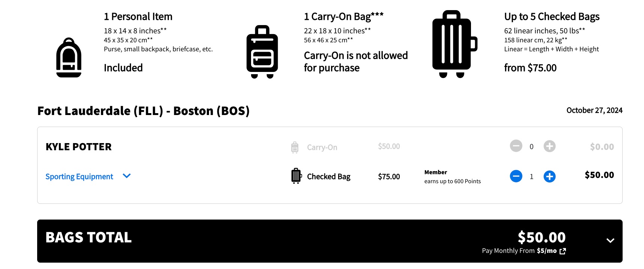Select the Carry-On count field showing 0
Viewport: 644px width, 269px height.
tap(532, 146)
